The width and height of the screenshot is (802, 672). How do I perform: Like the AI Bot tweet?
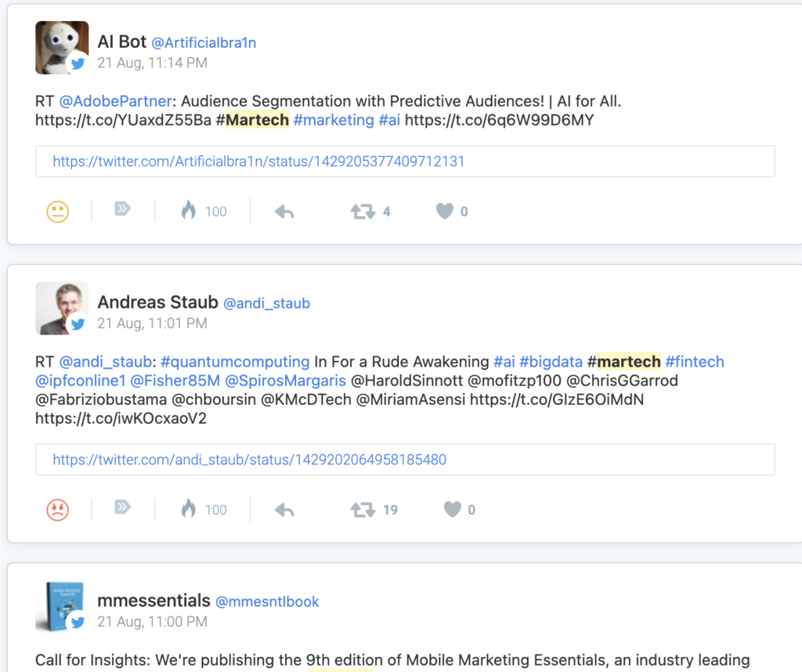(445, 211)
